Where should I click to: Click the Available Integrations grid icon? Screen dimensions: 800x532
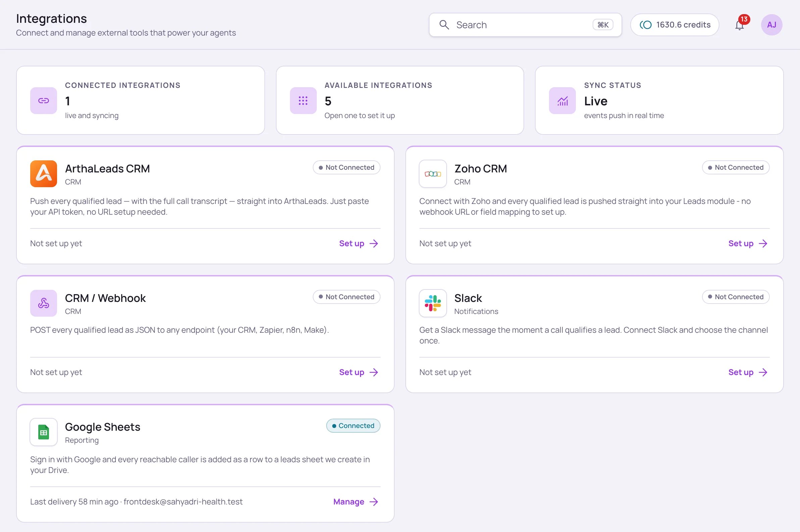303,101
